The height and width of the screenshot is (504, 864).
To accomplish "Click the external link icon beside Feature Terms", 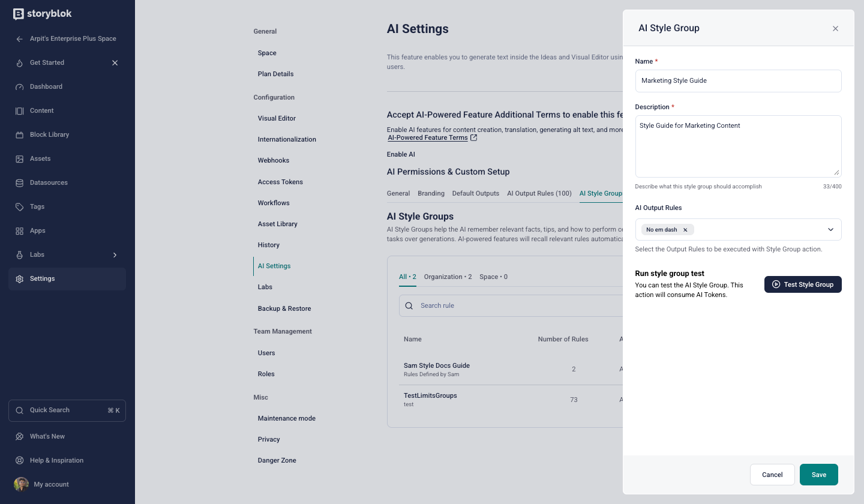I will (x=474, y=138).
